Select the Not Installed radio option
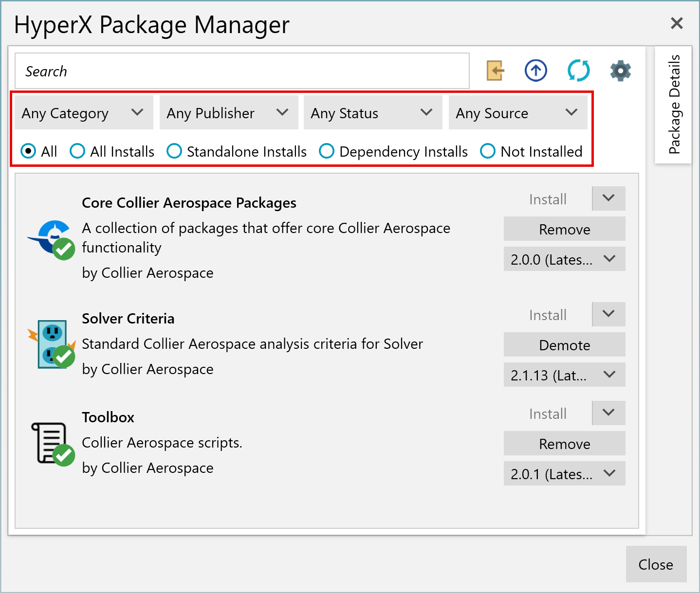 (488, 151)
